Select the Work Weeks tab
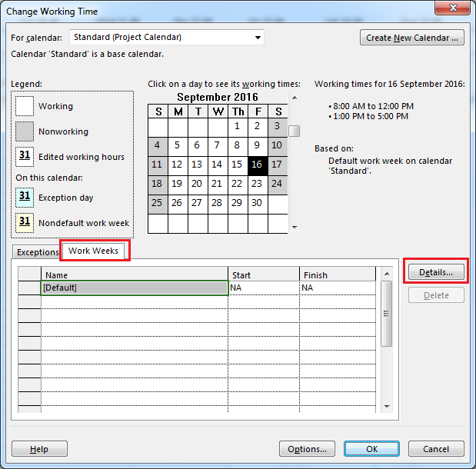Image resolution: width=476 pixels, height=469 pixels. [x=95, y=251]
